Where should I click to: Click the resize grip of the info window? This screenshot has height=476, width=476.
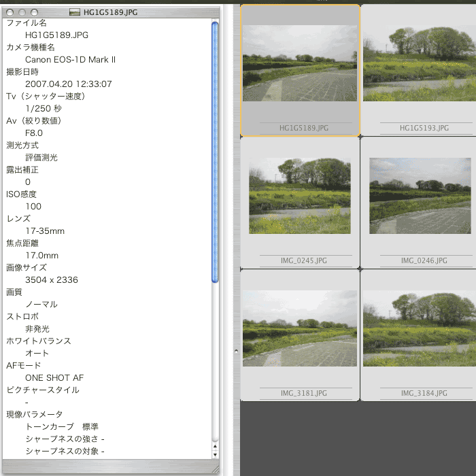[216, 469]
